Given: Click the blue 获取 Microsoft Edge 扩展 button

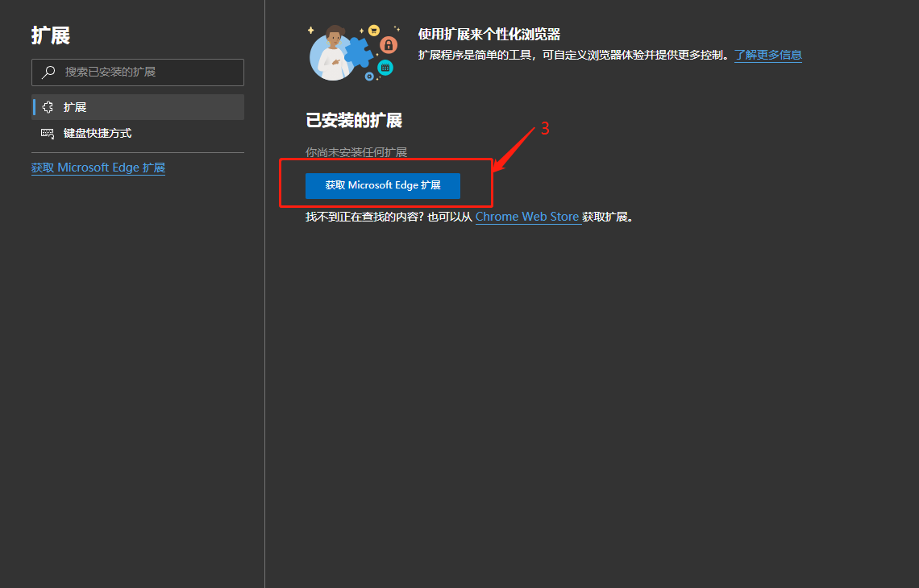Looking at the screenshot, I should click(383, 185).
